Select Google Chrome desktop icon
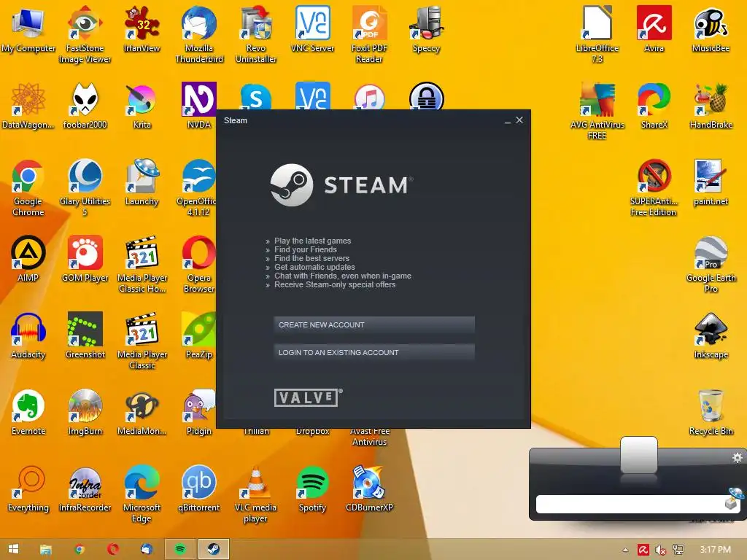This screenshot has width=747, height=560. point(28,187)
